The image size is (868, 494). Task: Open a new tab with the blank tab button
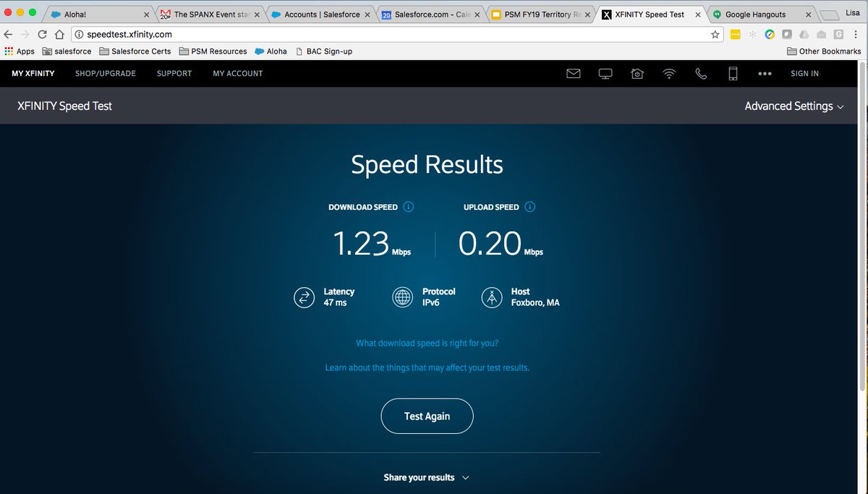coord(828,15)
